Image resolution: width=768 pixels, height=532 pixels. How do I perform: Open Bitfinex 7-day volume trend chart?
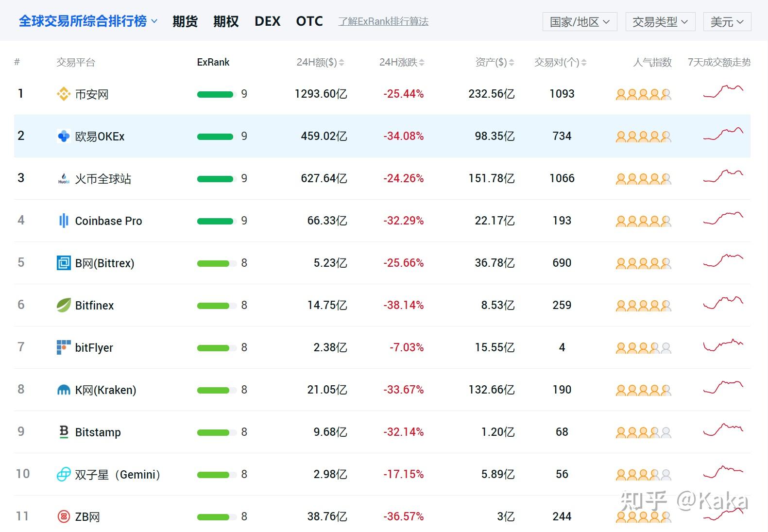[723, 303]
